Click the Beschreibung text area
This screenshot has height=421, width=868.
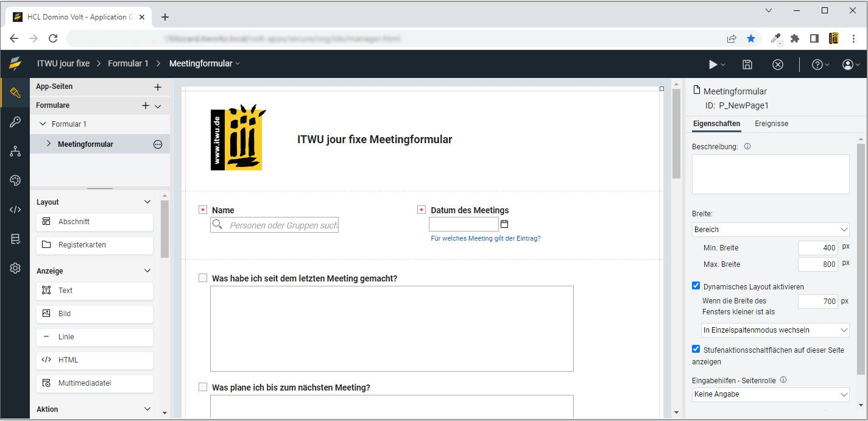(771, 174)
